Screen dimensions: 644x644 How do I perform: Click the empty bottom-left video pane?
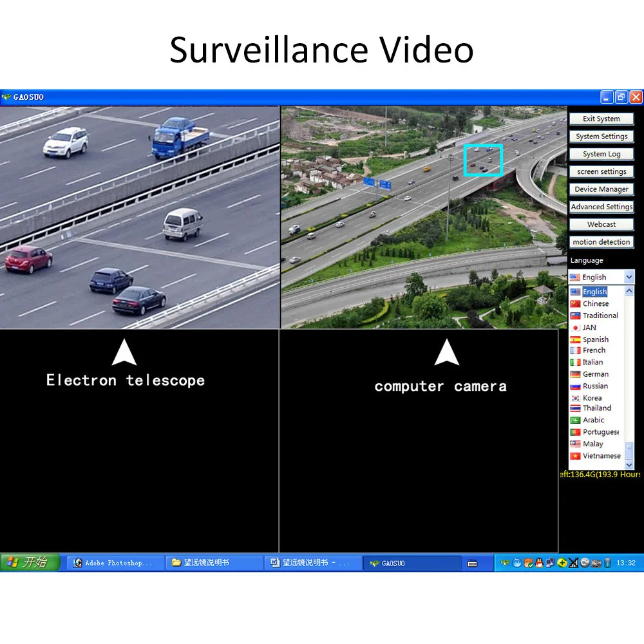point(139,441)
